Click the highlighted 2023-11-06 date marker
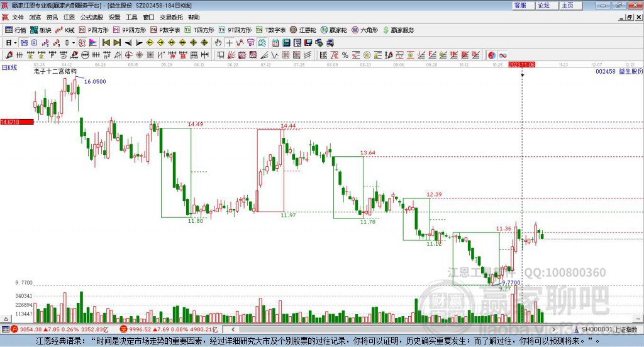644x347 pixels. [x=521, y=64]
